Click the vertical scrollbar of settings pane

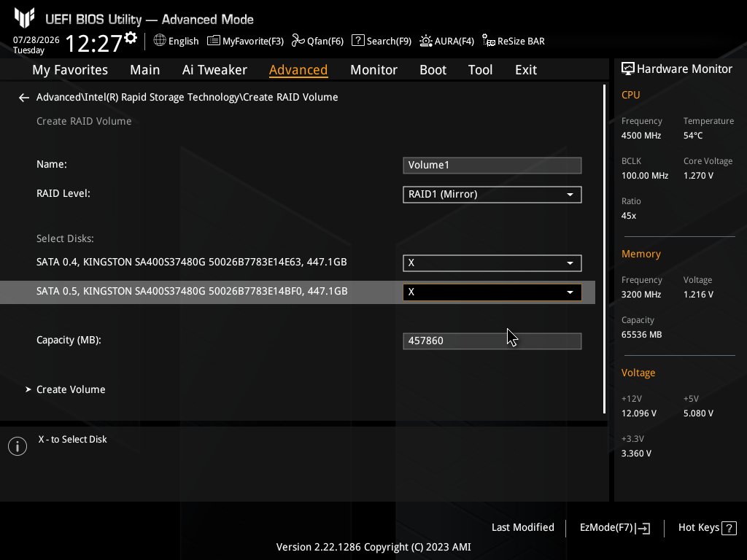(x=605, y=249)
